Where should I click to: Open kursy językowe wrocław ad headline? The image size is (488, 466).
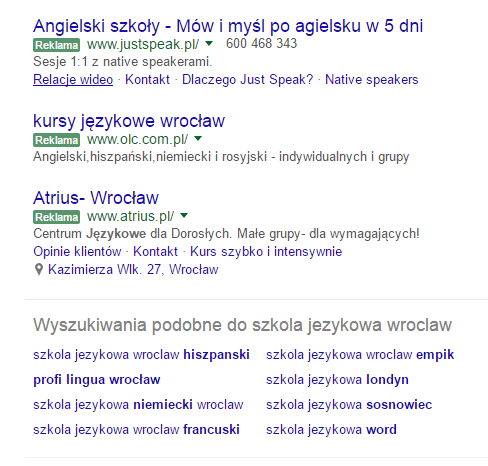[x=129, y=121]
